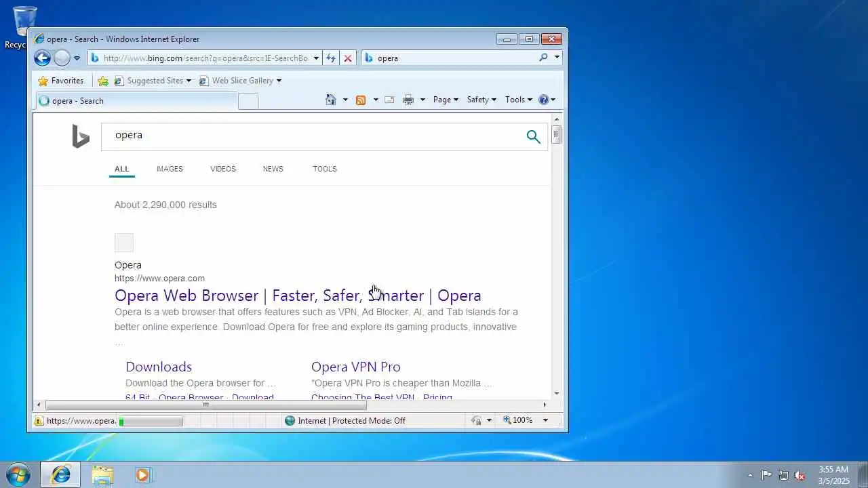
Task: Click horizontal scrollbar left arrow
Action: (39, 405)
